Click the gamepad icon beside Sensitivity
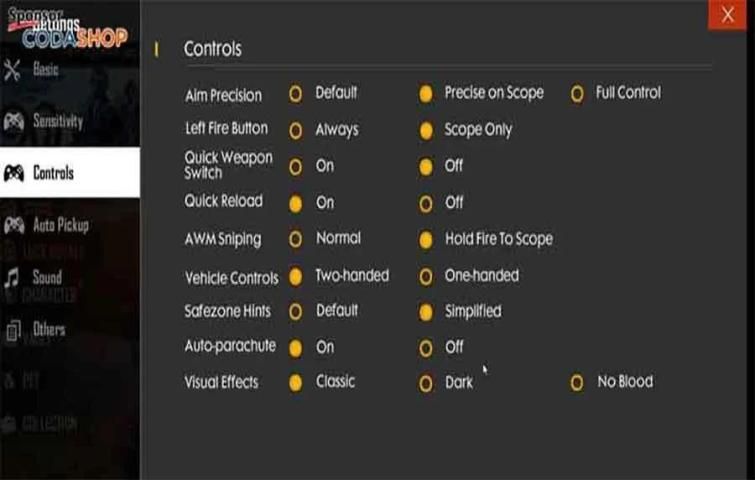Viewport: 755px width, 480px height. [13, 121]
